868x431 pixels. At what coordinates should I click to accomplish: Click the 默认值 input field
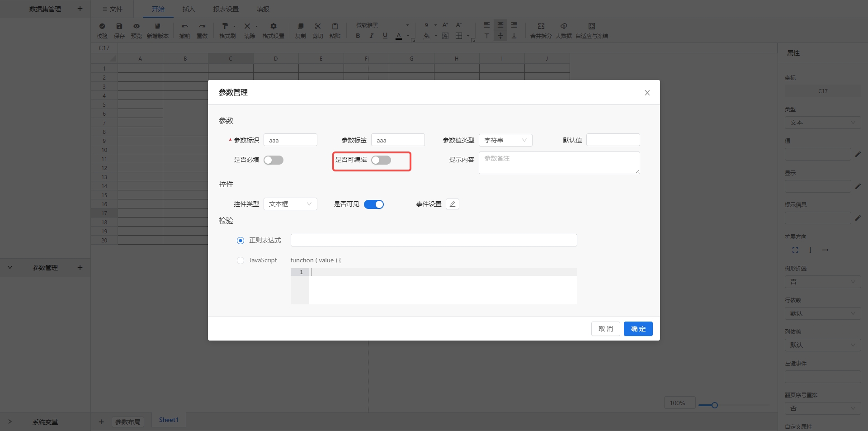pos(613,140)
